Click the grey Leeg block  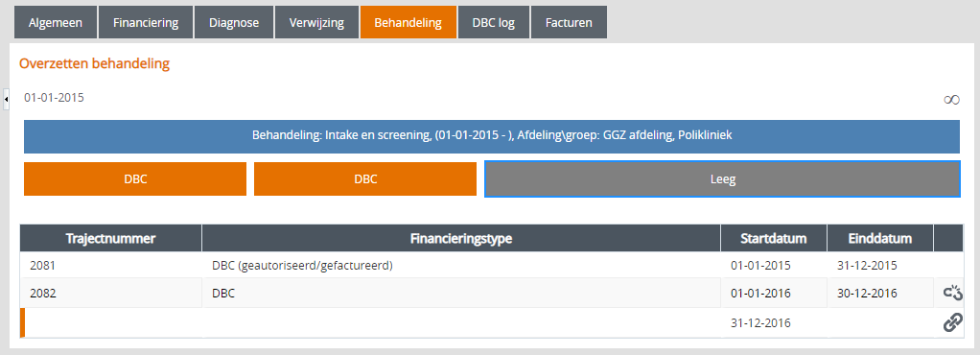click(x=722, y=178)
